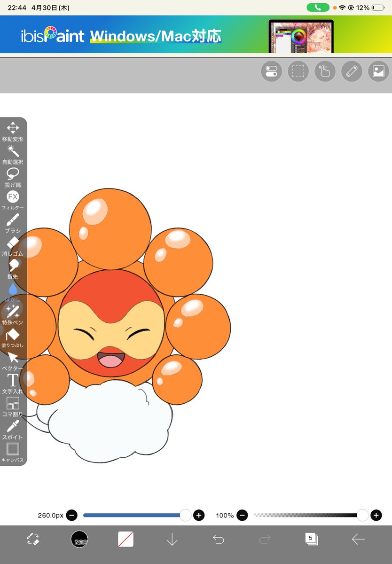
Task: Increase brush thickness with plus button
Action: 199,516
